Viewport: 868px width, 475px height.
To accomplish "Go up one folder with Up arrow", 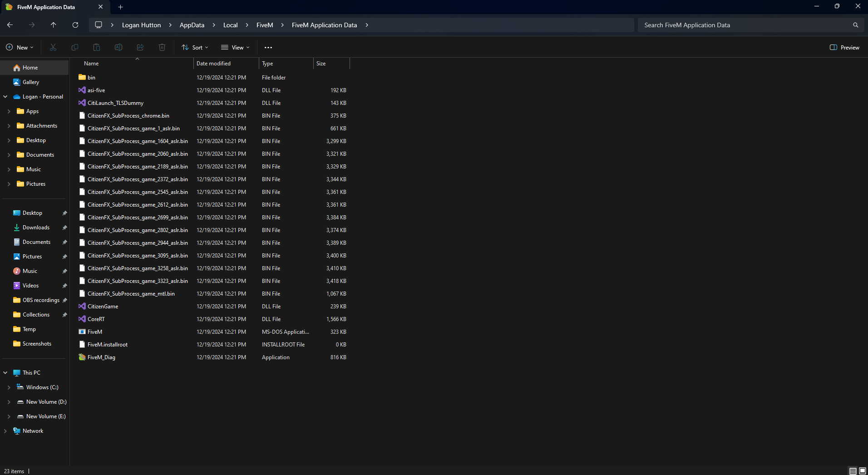I will (x=54, y=25).
